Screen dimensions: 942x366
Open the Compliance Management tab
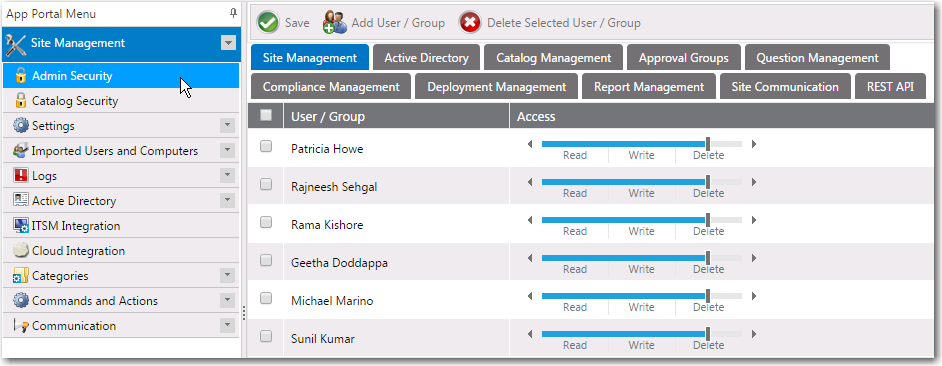pyautogui.click(x=331, y=87)
